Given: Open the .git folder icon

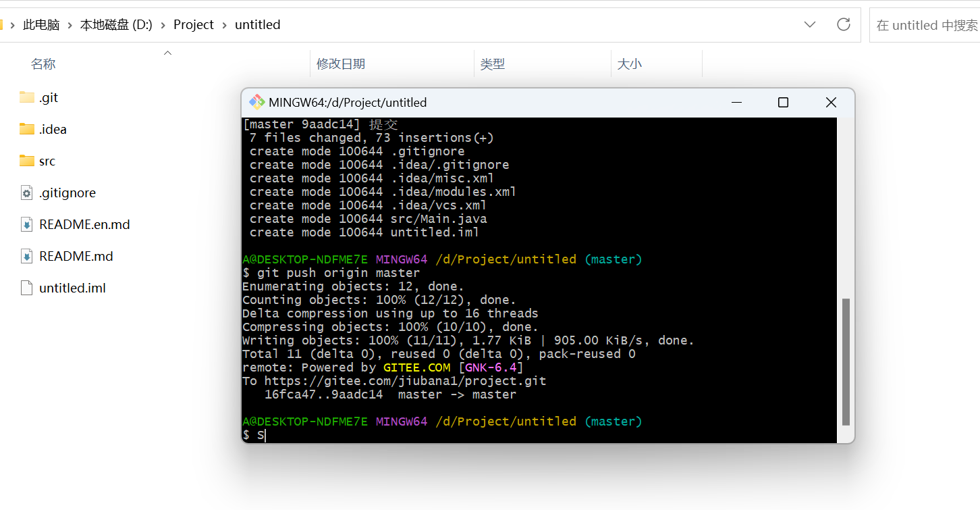Looking at the screenshot, I should point(27,97).
